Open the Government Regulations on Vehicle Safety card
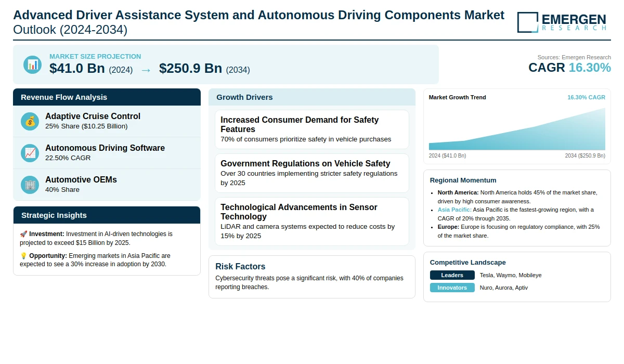 point(311,173)
